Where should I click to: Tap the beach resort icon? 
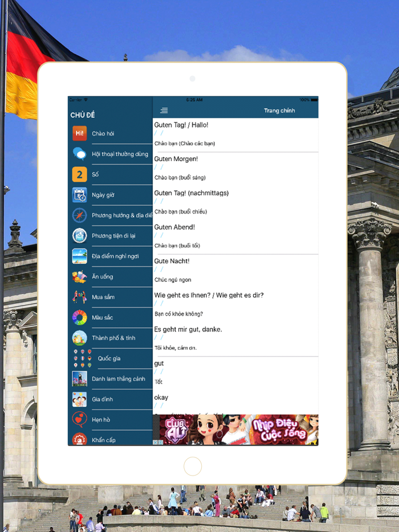79,256
